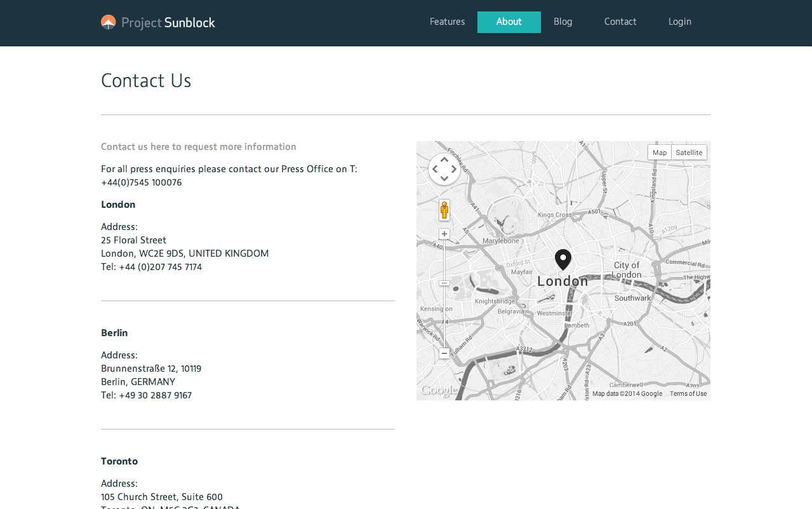
Task: Click the London office heading
Action: 118,205
